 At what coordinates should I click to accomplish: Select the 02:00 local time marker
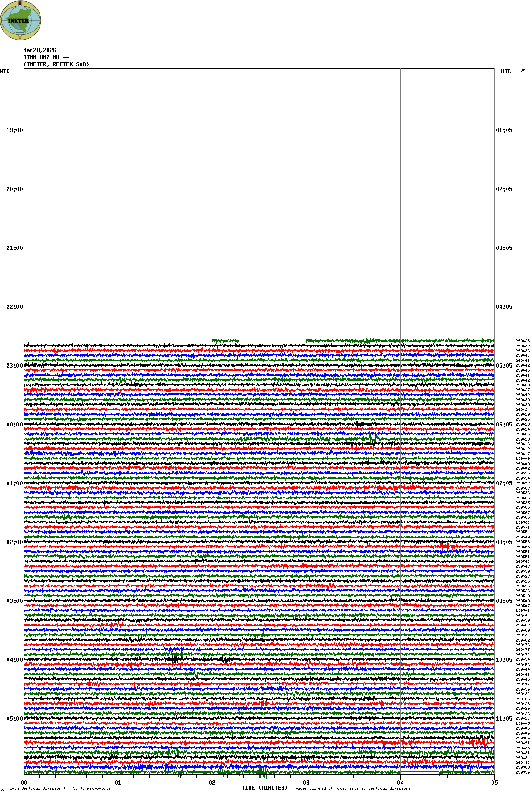point(14,542)
